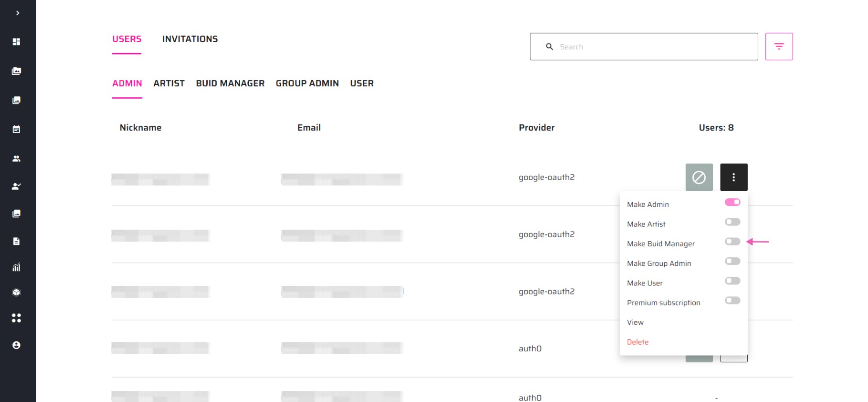Open the account profile icon in sidebar
Screen dimensions: 868x402
click(x=16, y=345)
